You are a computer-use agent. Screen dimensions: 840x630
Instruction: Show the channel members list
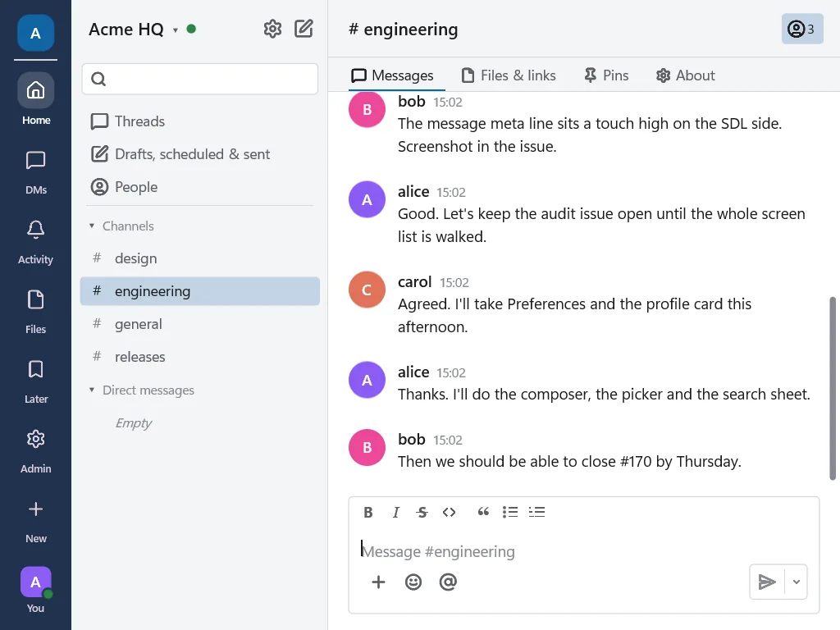[802, 29]
